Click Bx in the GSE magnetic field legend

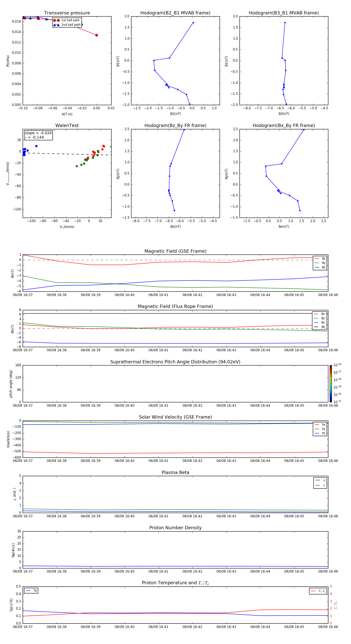click(320, 259)
